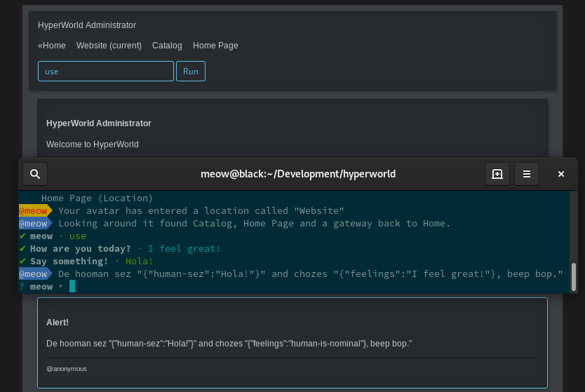Close the terminal window
The image size is (585, 392).
click(560, 174)
